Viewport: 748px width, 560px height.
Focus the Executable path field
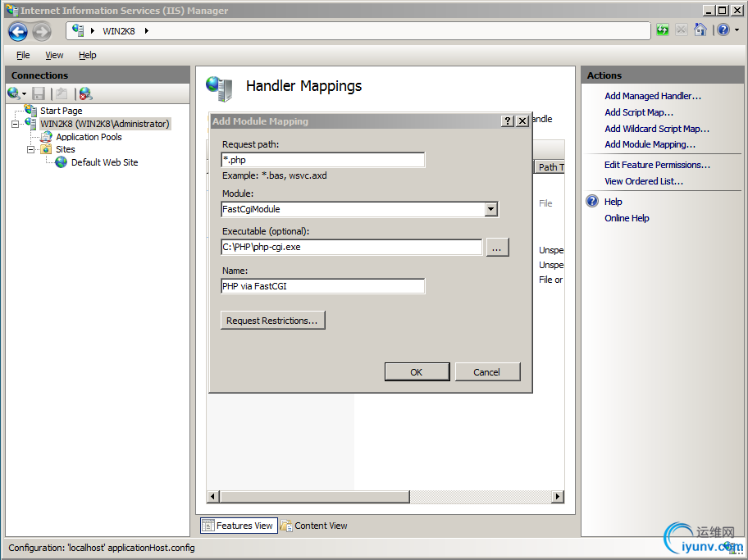[x=352, y=247]
